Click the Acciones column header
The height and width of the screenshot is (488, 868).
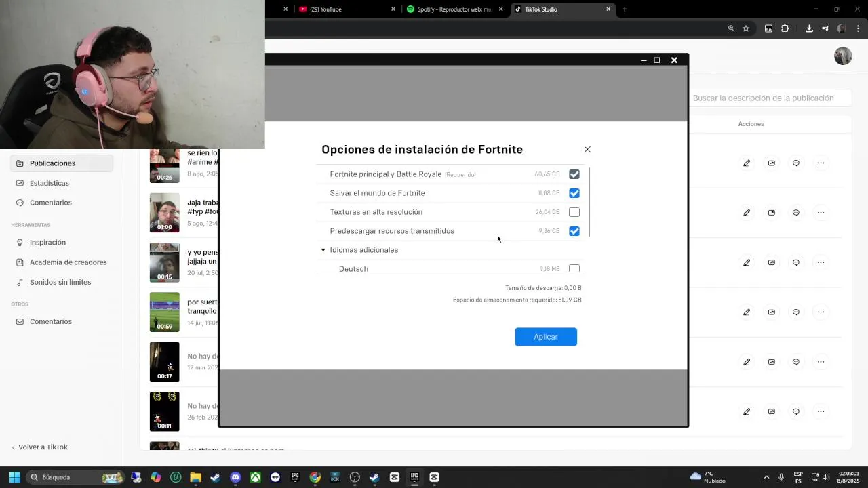tap(751, 124)
